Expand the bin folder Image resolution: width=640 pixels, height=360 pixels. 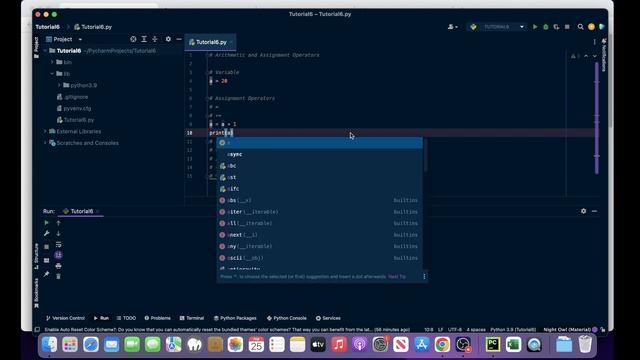coord(52,62)
